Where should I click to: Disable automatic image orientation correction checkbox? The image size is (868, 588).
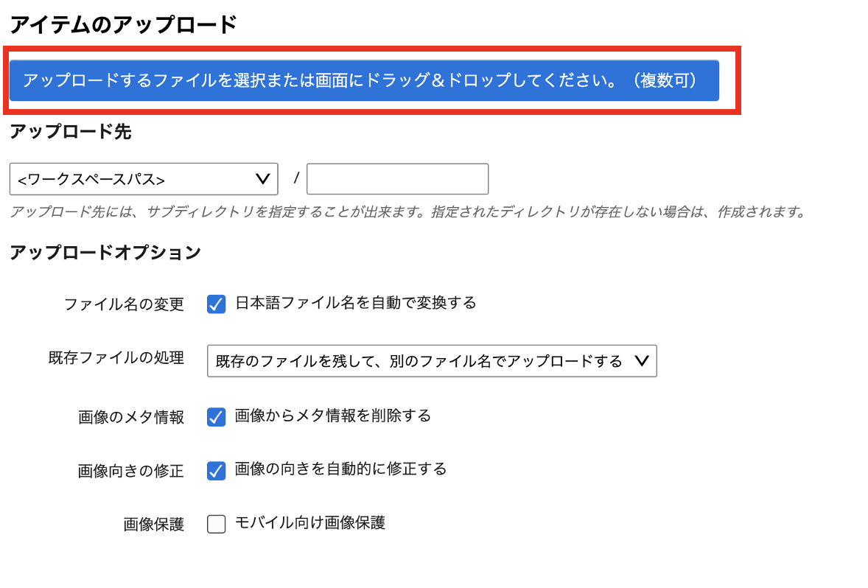tap(215, 471)
